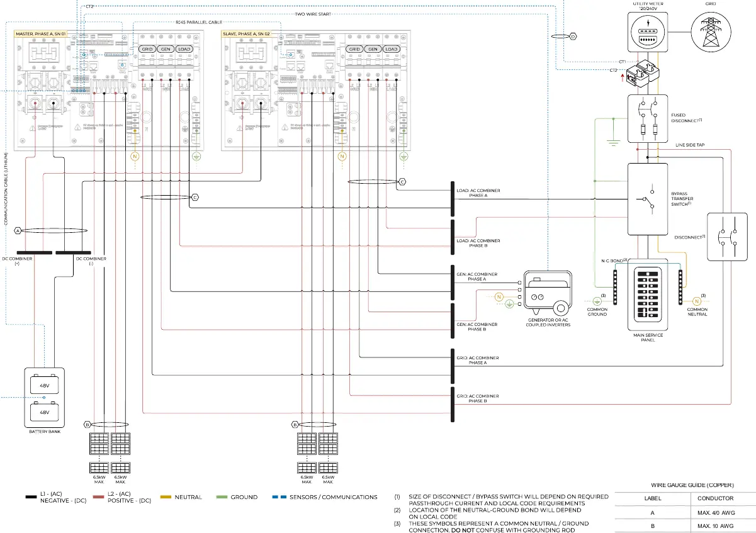Select the bypass transfer switch symbol

(x=648, y=199)
